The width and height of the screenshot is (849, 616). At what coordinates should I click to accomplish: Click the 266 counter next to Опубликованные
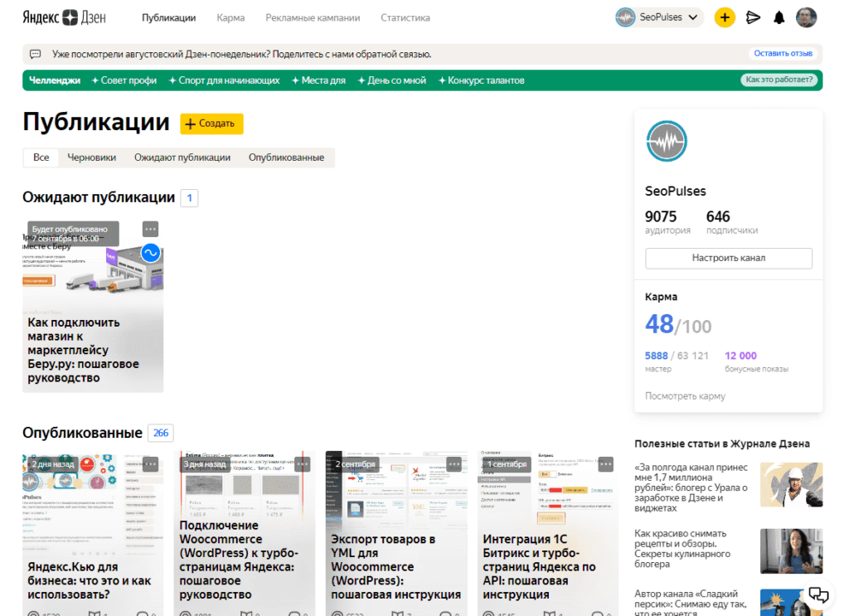[161, 433]
